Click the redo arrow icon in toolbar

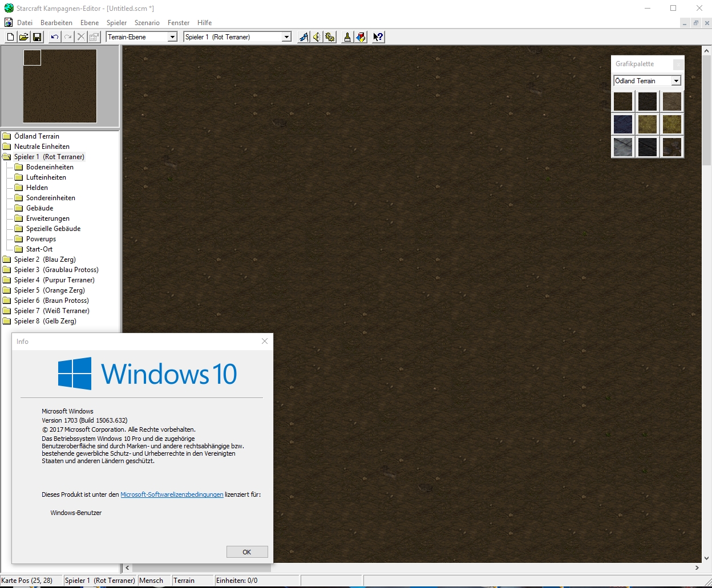tap(68, 37)
